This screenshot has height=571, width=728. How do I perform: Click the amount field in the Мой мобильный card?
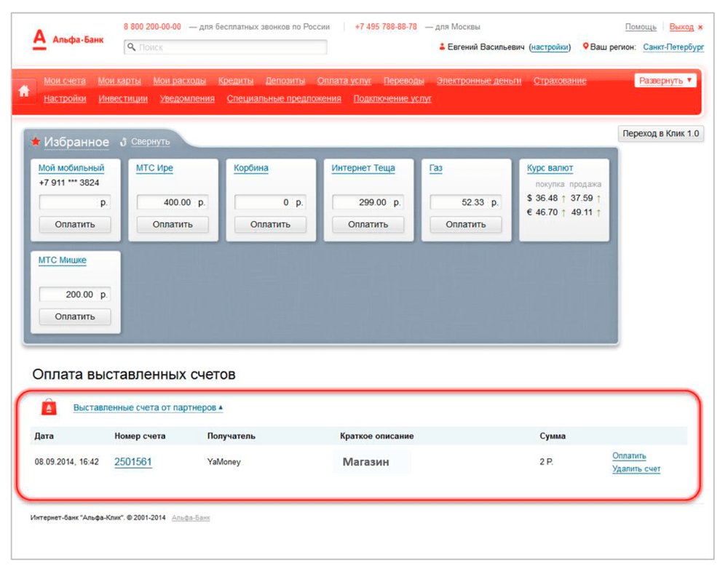click(x=75, y=203)
